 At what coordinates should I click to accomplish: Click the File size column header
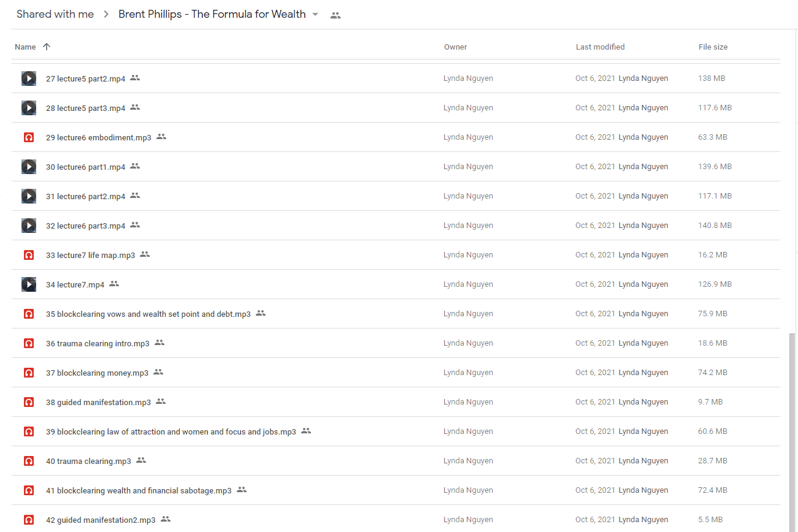coord(713,47)
